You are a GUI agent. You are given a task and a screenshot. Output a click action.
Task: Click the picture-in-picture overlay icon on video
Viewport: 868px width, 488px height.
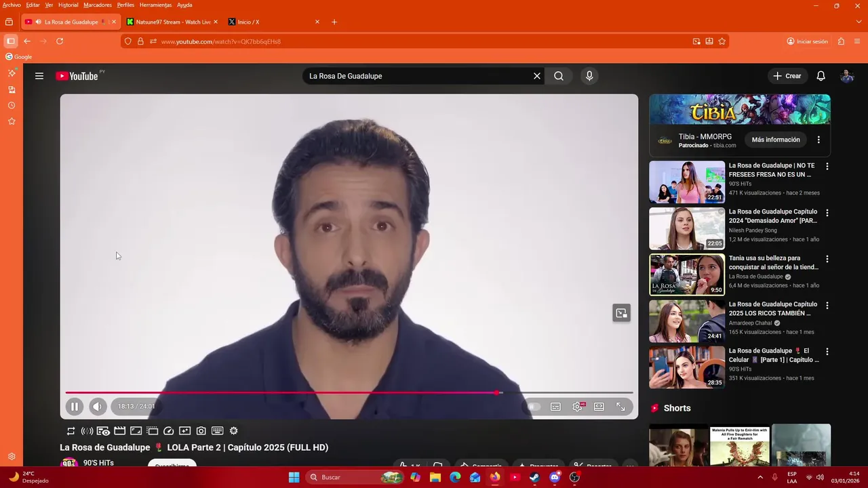pyautogui.click(x=622, y=313)
